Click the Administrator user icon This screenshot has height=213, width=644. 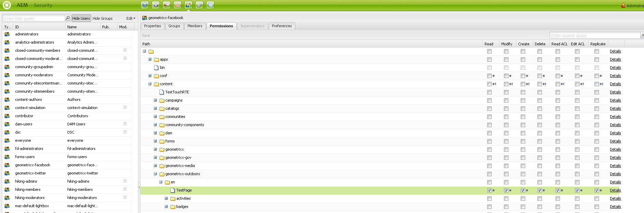click(x=623, y=5)
